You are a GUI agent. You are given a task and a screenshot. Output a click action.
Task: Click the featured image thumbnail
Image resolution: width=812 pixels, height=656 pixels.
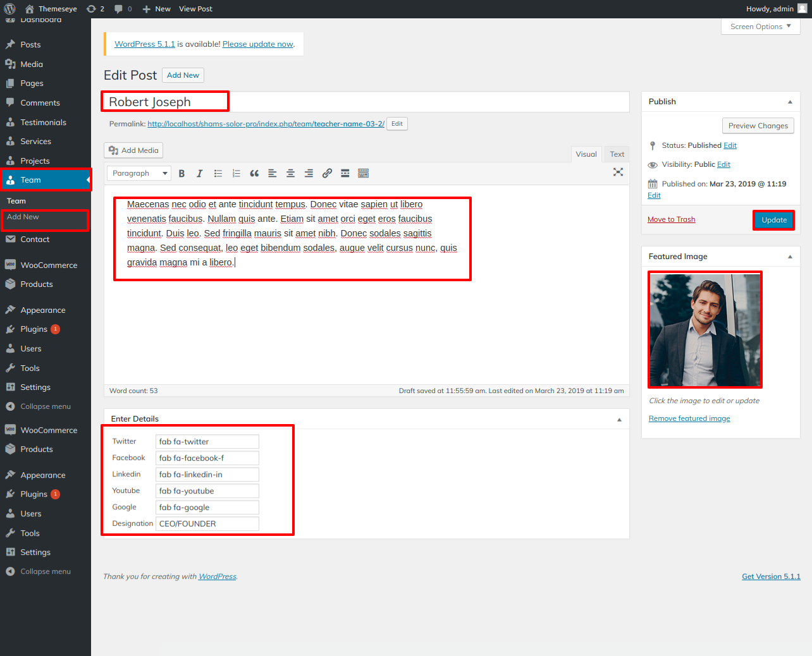coord(704,330)
